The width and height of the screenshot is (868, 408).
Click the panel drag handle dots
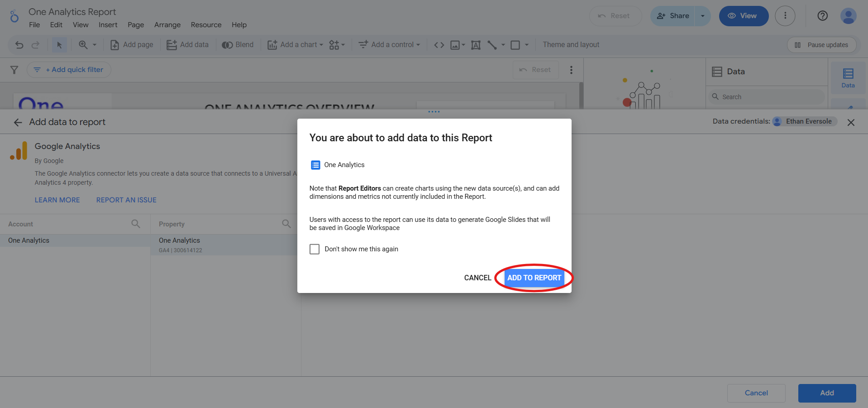[x=434, y=112]
